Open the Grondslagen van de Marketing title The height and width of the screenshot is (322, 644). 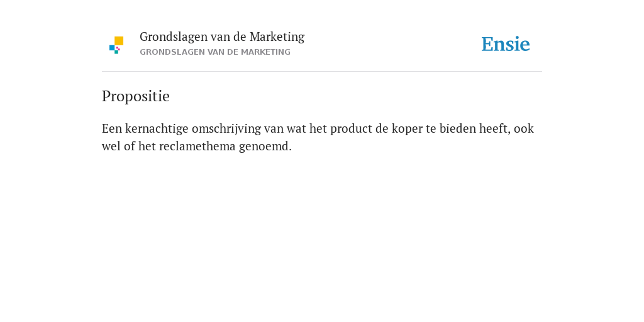click(x=222, y=37)
